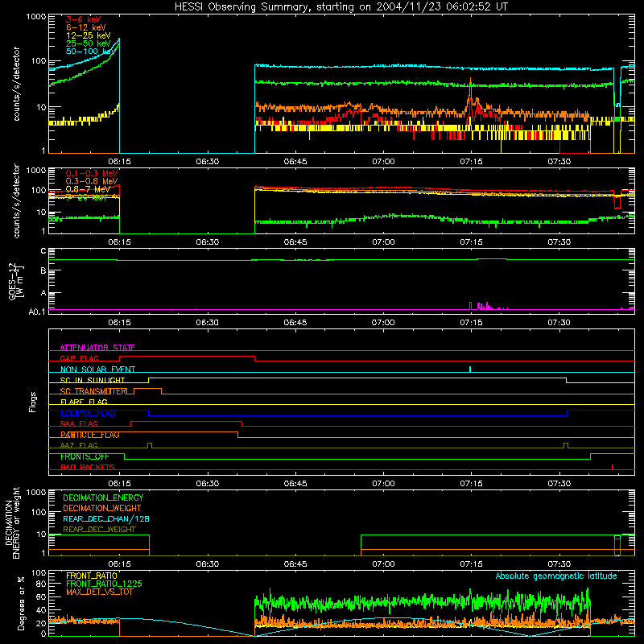Select the yellow 12-25 keV legend label
Viewport: 644px width, 644px height.
(89, 35)
